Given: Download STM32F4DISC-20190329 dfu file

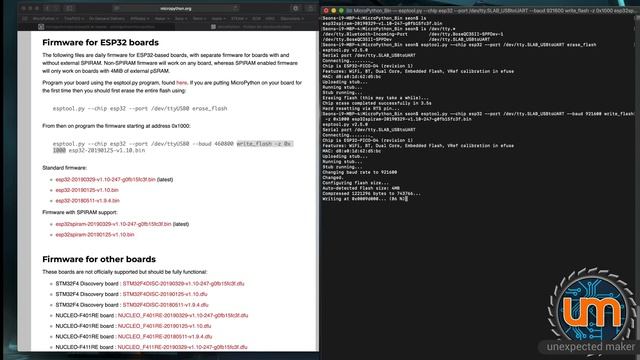Looking at the screenshot, I should tap(183, 283).
